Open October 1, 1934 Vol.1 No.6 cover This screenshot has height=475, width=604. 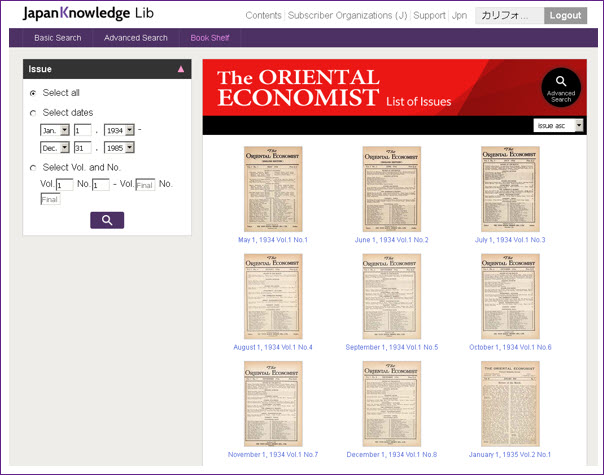(510, 296)
